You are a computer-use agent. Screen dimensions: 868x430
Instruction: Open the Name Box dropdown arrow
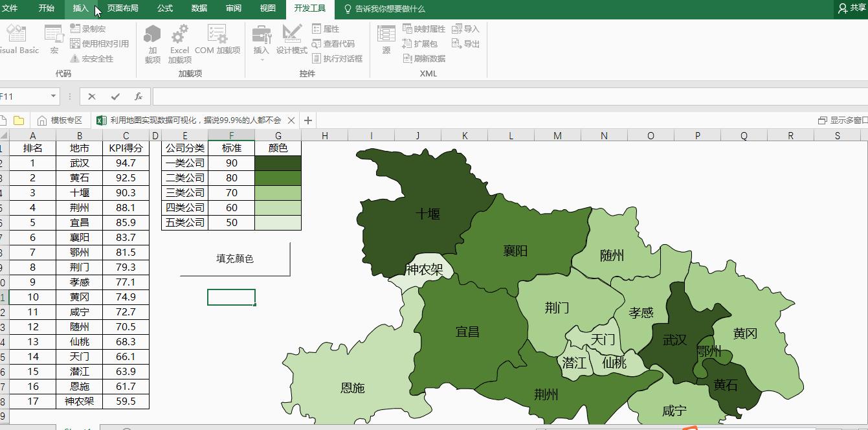click(x=55, y=95)
